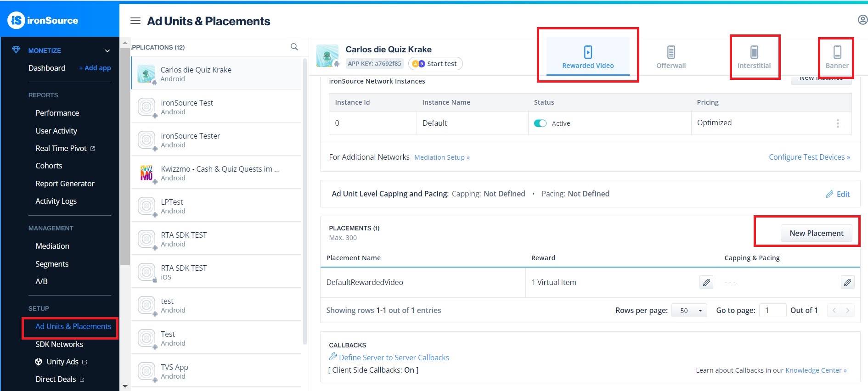868x391 pixels.
Task: Edit the 1 Virtual Item reward
Action: click(x=706, y=282)
